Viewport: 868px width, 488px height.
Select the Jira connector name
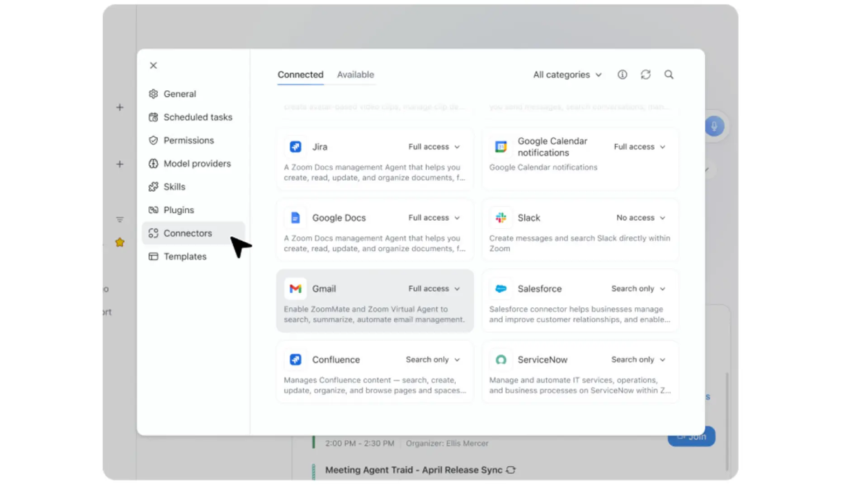(x=320, y=147)
